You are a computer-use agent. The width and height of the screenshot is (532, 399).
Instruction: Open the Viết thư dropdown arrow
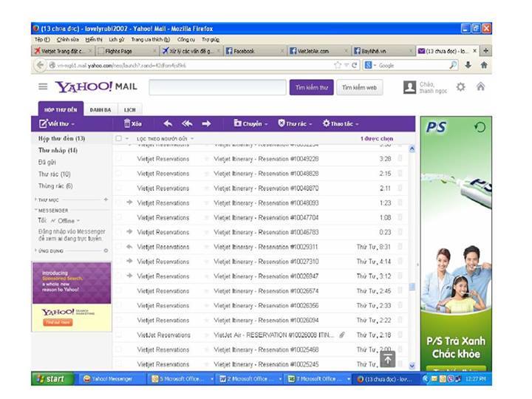[x=73, y=124]
